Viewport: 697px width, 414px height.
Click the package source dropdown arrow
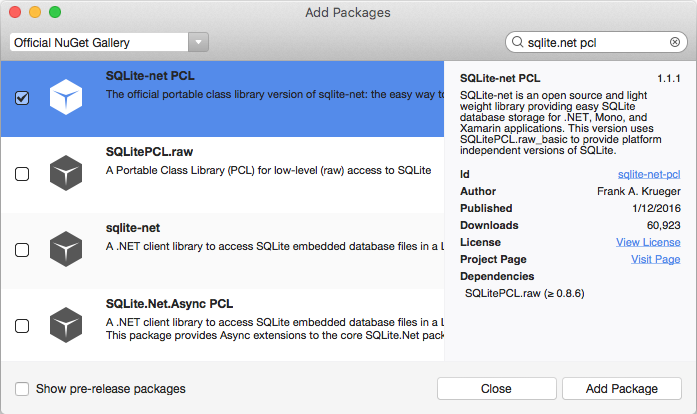point(198,42)
